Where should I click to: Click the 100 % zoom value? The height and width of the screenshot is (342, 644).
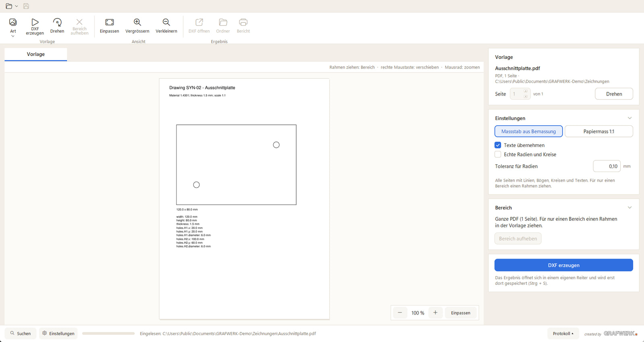pos(418,313)
